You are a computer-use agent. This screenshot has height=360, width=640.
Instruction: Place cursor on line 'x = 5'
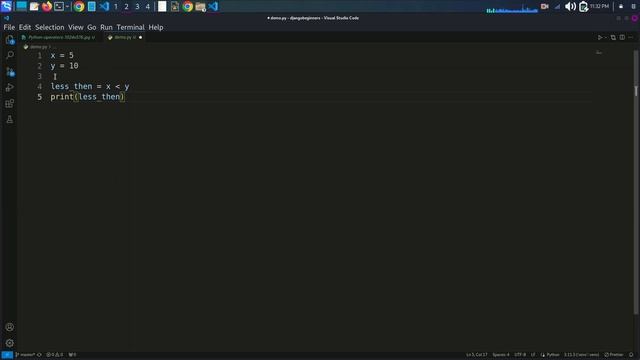point(62,56)
